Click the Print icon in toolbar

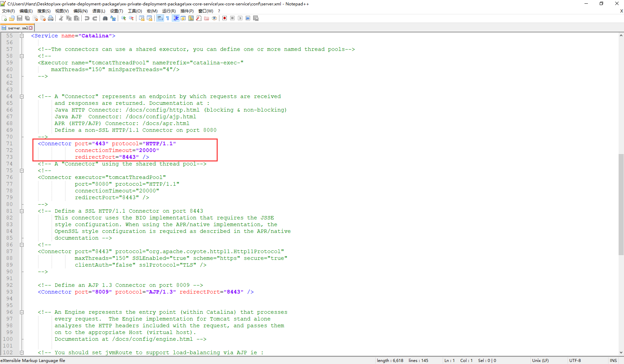point(51,18)
